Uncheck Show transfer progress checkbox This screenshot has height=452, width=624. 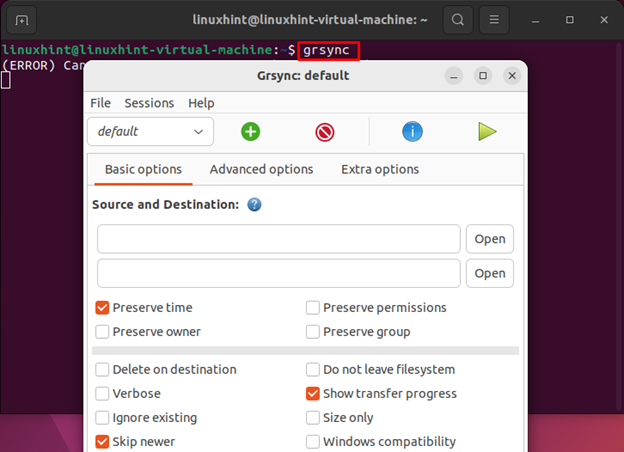(313, 394)
